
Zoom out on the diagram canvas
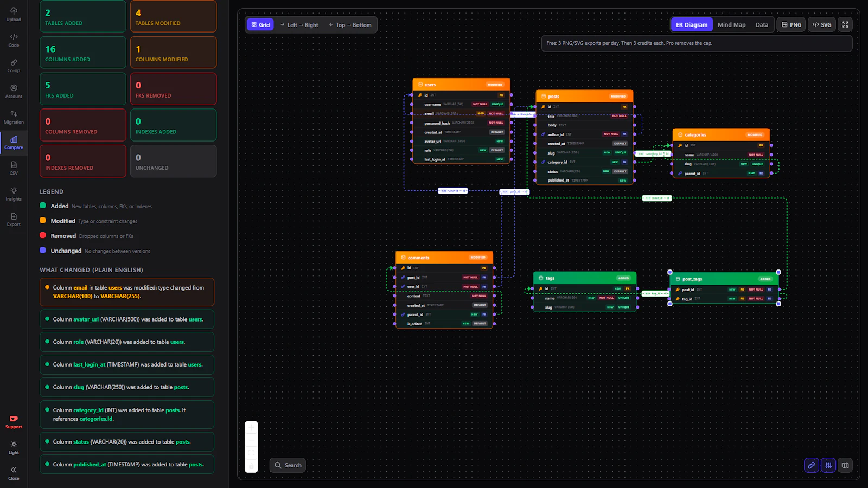coord(251,440)
